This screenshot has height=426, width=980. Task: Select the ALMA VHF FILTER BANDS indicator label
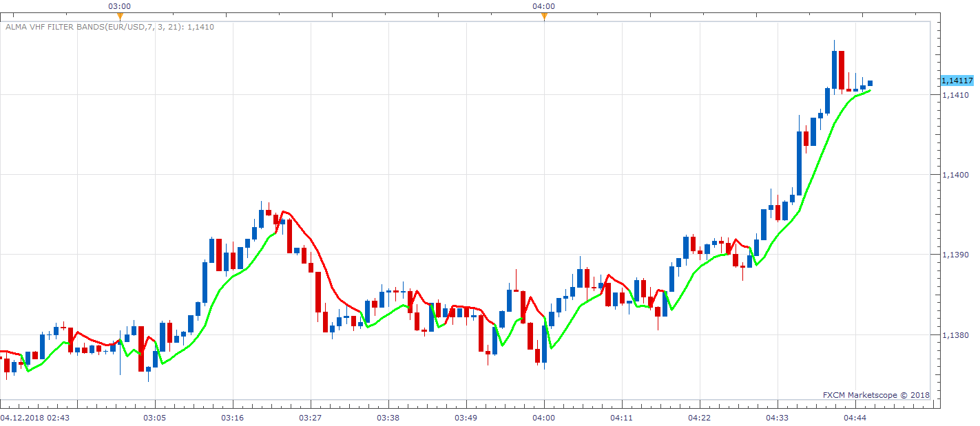click(x=109, y=28)
